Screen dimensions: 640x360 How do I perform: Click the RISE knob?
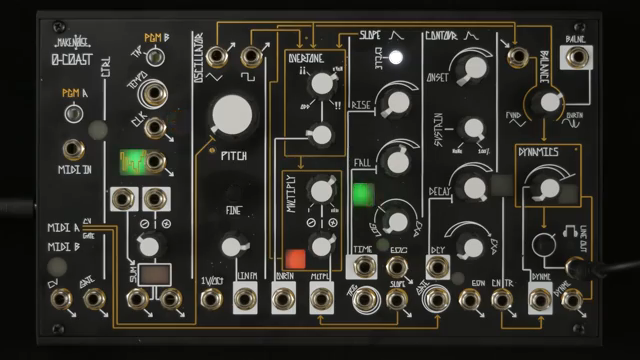tap(397, 103)
